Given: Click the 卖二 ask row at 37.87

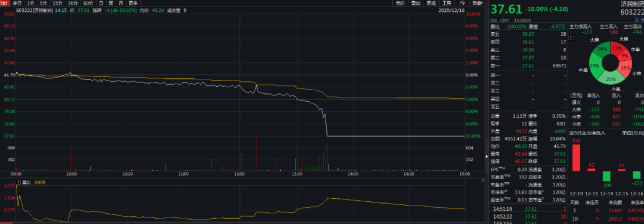Looking at the screenshot, I should 528,58.
